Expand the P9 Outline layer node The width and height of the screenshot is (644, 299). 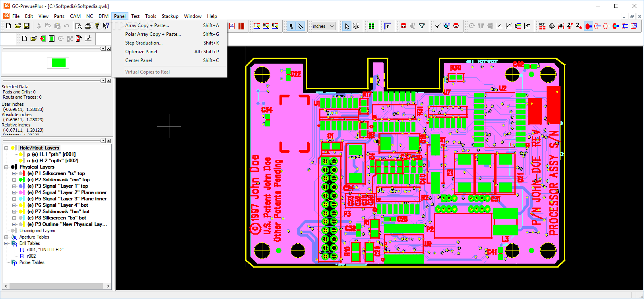point(14,224)
